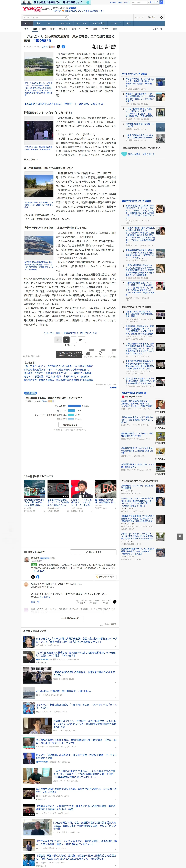186x868 pixels.
Task: Open the Fukushima plant aerial photo thumbnail
Action: coord(39,246)
